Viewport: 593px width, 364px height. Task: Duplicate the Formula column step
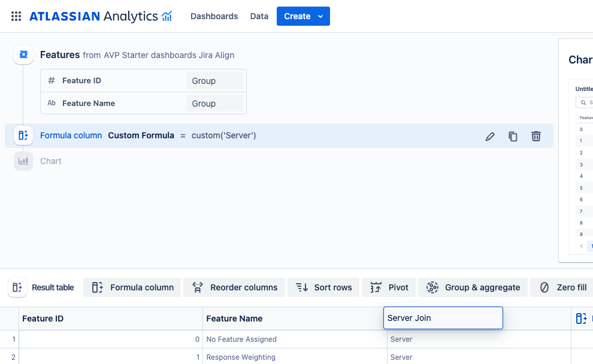[x=513, y=136]
